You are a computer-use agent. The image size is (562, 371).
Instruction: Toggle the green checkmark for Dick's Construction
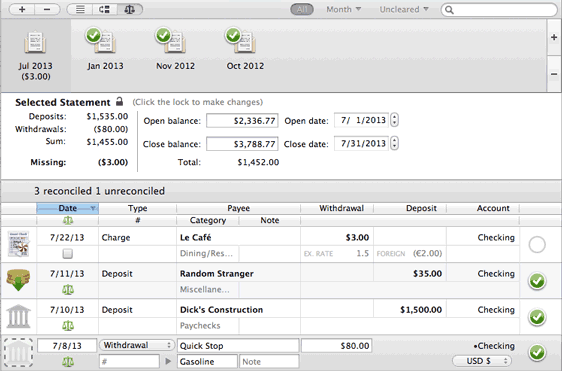click(x=537, y=317)
